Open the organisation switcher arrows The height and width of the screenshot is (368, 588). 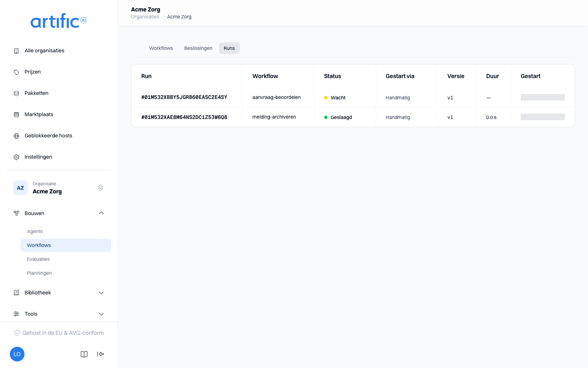pos(100,188)
